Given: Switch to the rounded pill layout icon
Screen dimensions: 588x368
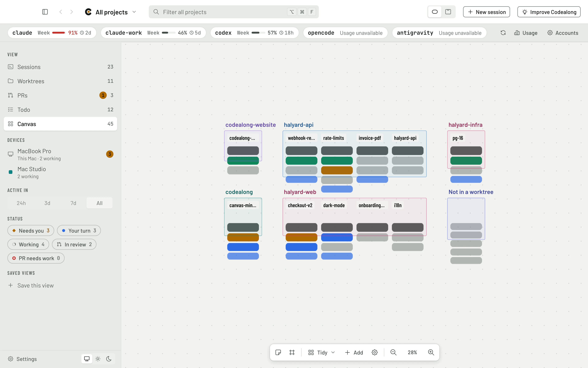Looking at the screenshot, I should pyautogui.click(x=435, y=12).
